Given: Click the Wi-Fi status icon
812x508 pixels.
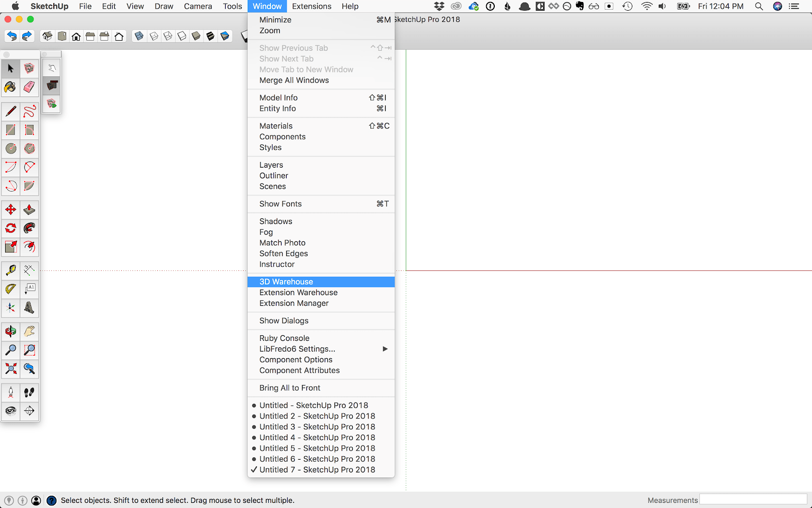Looking at the screenshot, I should pyautogui.click(x=647, y=6).
